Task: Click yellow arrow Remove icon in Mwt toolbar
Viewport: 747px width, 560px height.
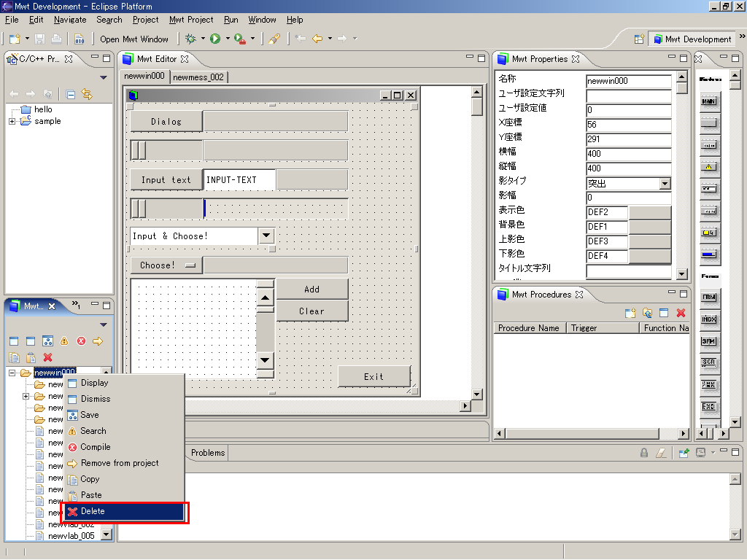Action: click(98, 341)
